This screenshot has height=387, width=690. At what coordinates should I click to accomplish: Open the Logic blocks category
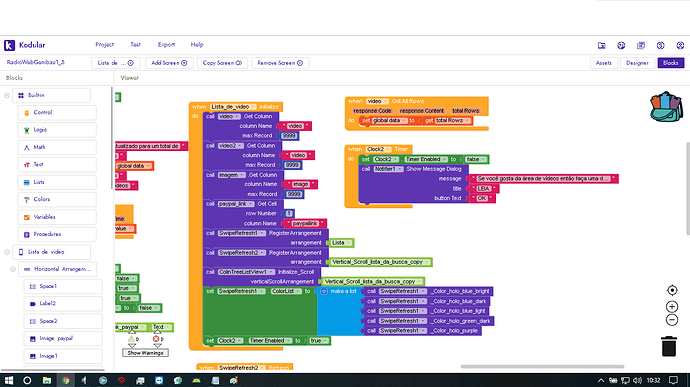pos(57,130)
